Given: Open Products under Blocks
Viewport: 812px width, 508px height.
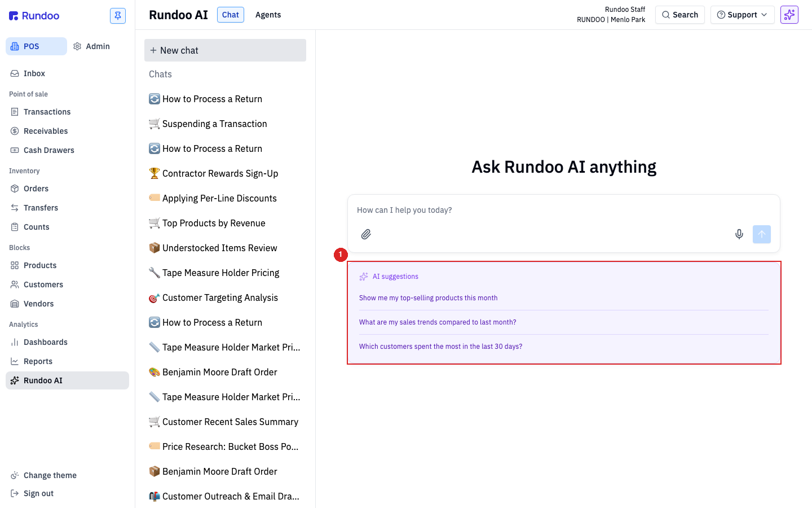Looking at the screenshot, I should click(68, 265).
